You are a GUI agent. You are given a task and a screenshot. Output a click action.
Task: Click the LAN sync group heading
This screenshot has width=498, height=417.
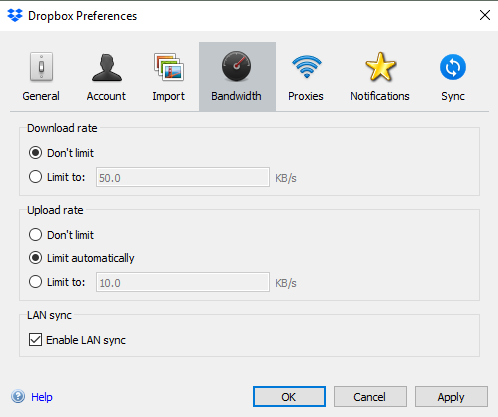pos(49,315)
